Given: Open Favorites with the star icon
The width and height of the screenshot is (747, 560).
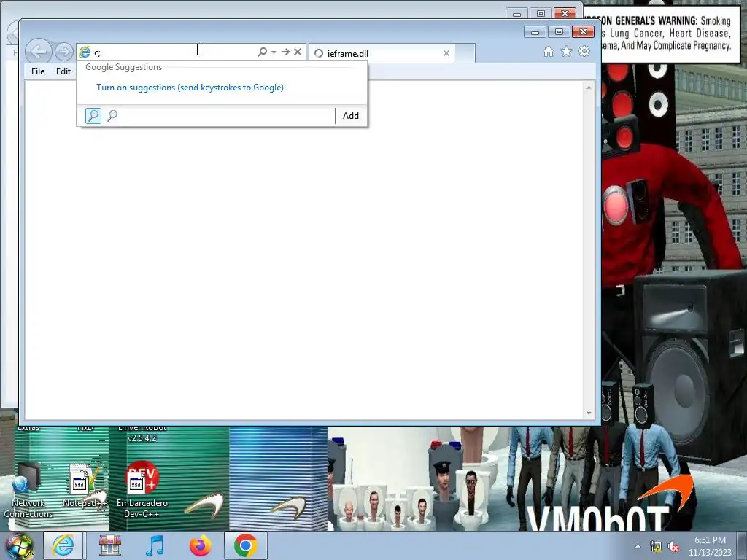Looking at the screenshot, I should [x=566, y=52].
